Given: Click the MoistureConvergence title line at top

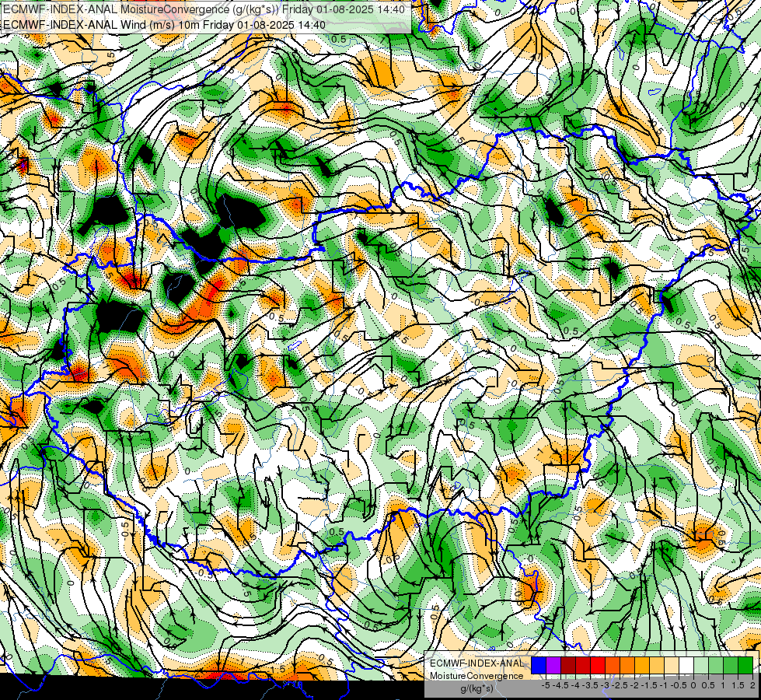Looking at the screenshot, I should (x=204, y=9).
